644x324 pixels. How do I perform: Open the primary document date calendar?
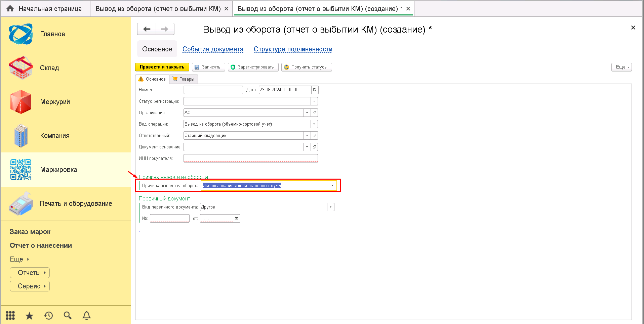[x=237, y=219]
